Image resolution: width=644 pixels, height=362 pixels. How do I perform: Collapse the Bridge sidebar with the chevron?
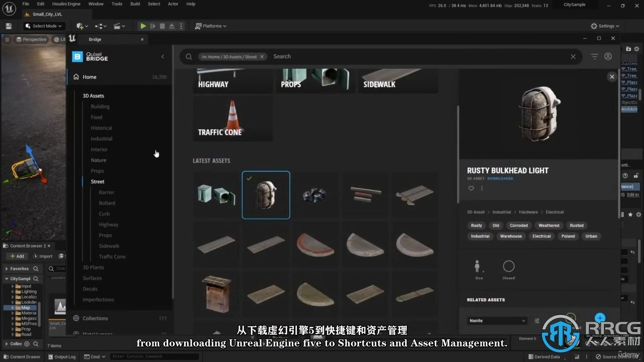coord(163,57)
